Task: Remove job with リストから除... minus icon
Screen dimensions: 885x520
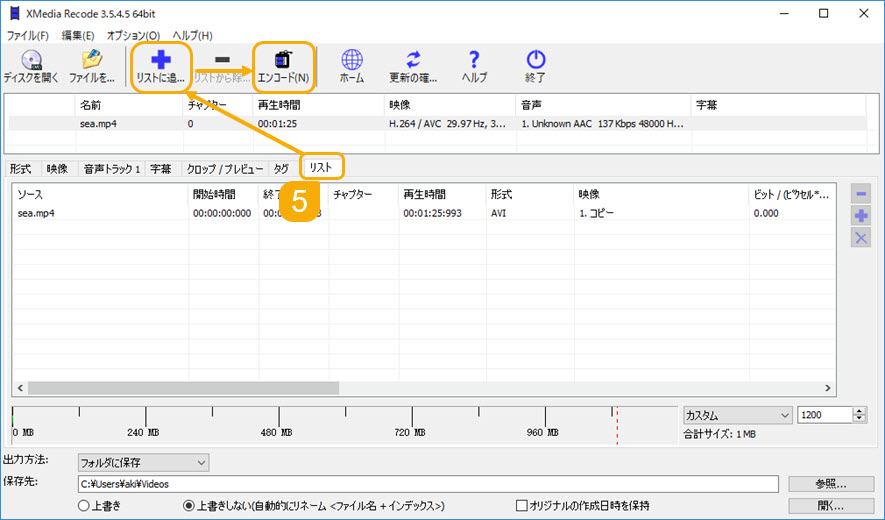Action: 222,67
